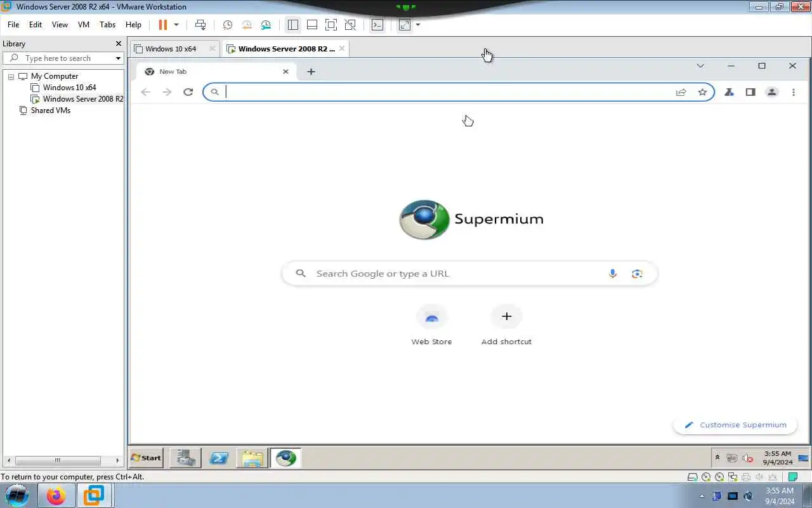Bookmark this tab with the star icon

click(702, 92)
